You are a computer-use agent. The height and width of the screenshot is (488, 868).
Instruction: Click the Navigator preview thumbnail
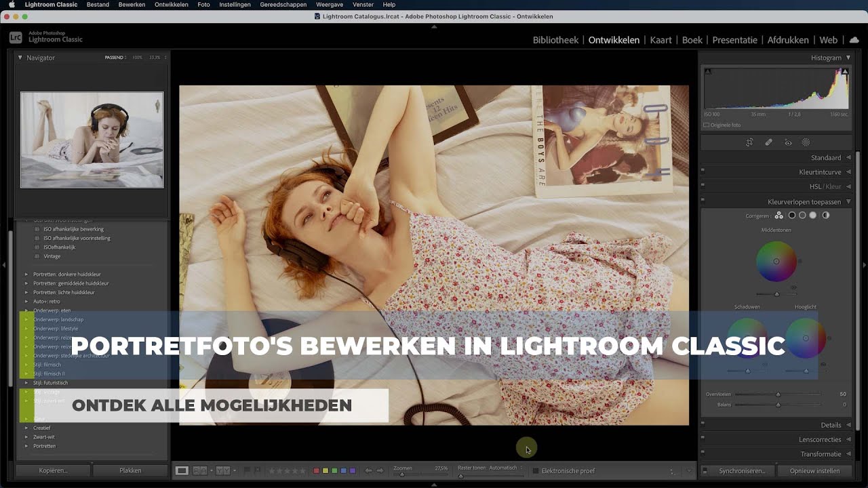click(x=92, y=140)
